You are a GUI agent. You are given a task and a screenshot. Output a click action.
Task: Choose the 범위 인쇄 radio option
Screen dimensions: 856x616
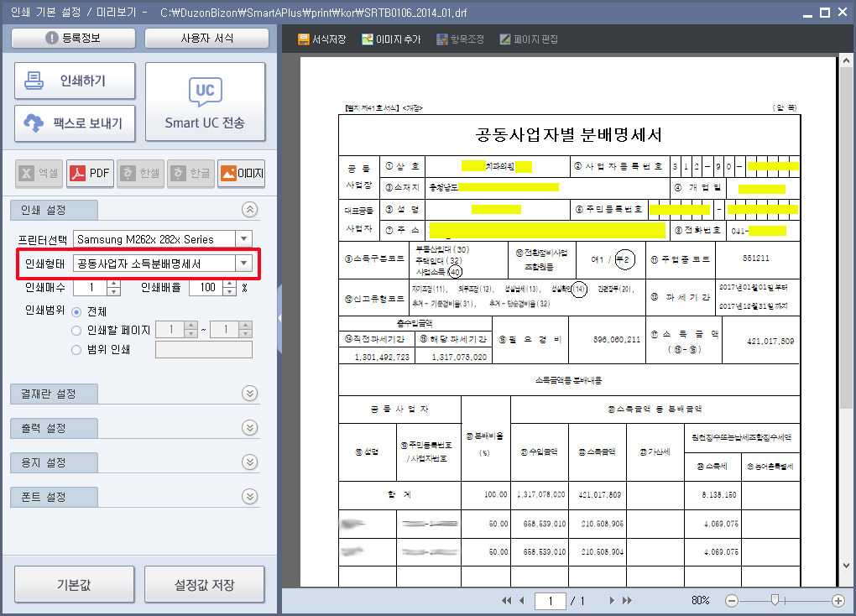(x=77, y=349)
